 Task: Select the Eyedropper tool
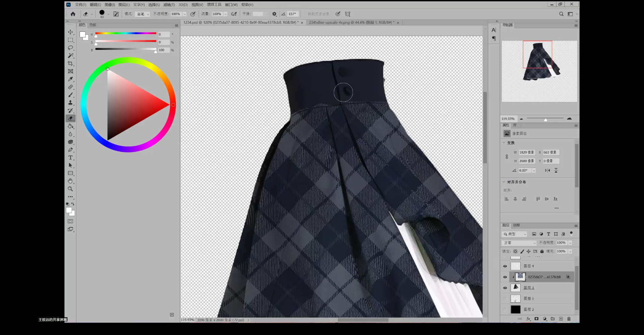(70, 79)
